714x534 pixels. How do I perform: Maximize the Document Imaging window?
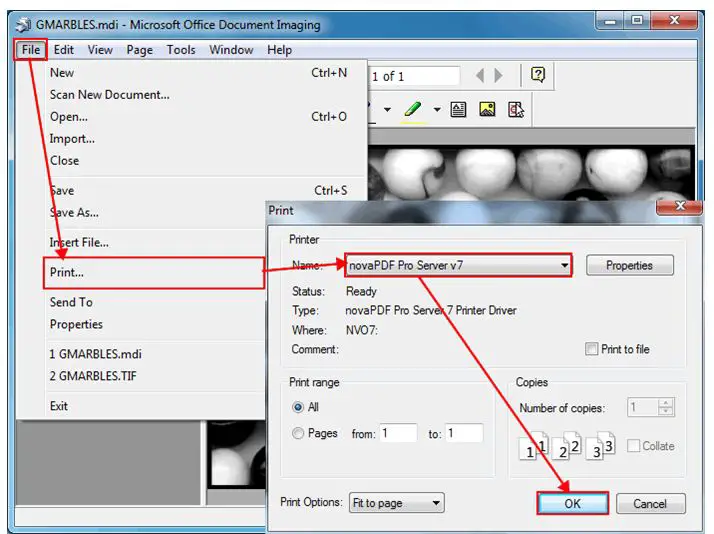637,20
